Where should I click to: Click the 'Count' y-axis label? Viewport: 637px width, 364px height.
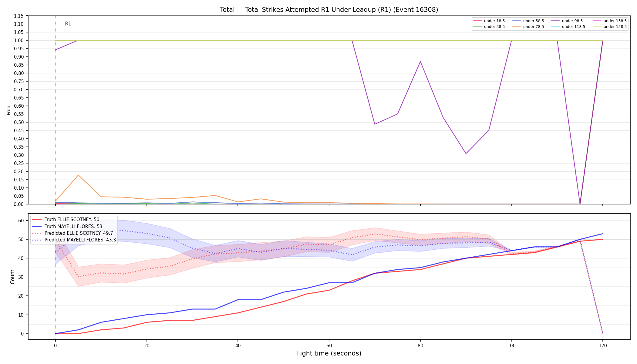click(12, 277)
